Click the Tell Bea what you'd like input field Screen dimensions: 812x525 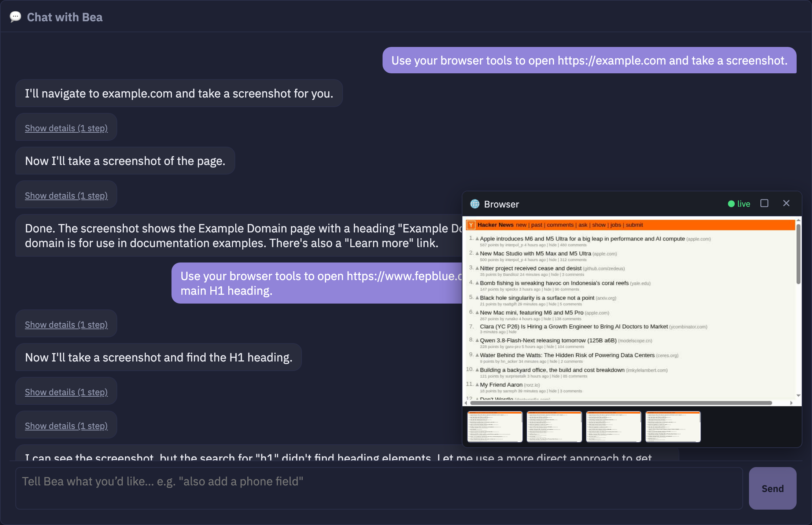(379, 488)
